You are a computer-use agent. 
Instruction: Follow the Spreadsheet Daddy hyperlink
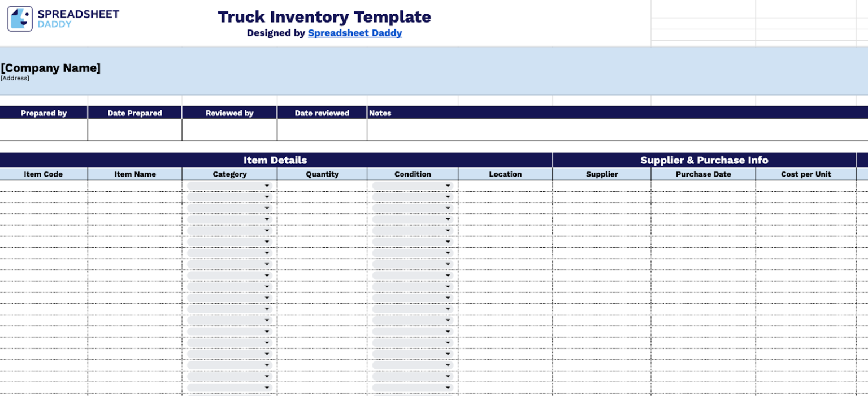point(355,33)
